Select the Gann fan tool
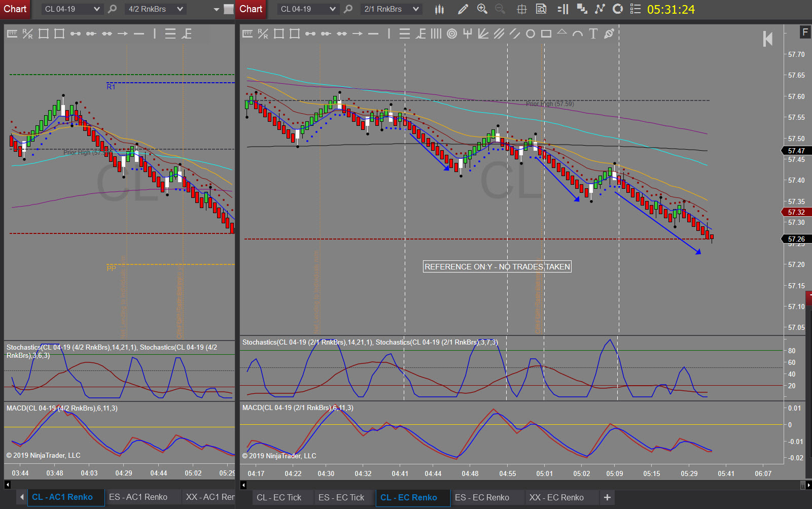This screenshot has height=509, width=812. 483,33
